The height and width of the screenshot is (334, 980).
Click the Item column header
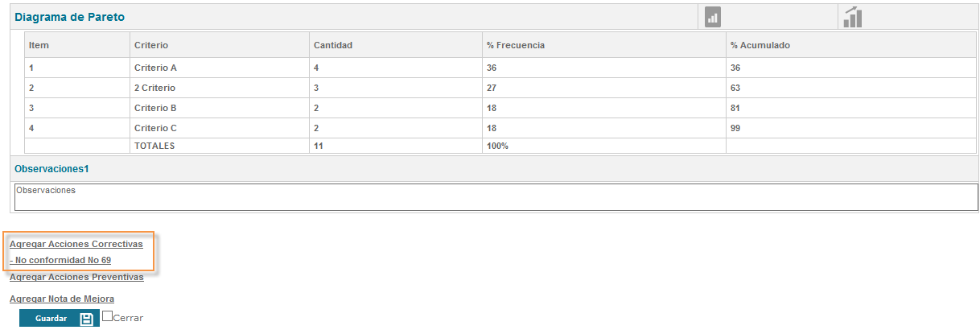tap(39, 45)
